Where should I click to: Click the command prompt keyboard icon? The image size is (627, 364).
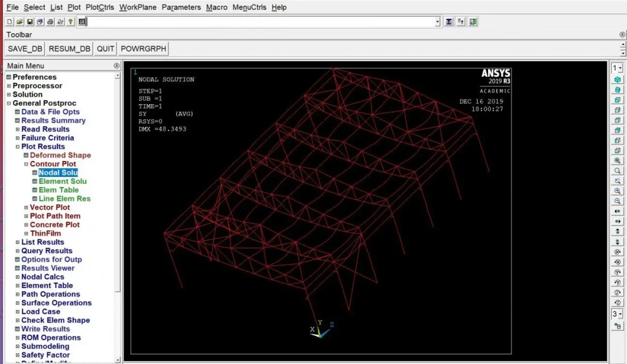(82, 22)
